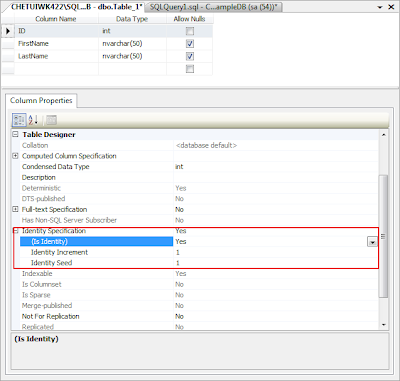This screenshot has width=400, height=381.
Task: Collapse the Identity Specification node
Action: (x=16, y=231)
